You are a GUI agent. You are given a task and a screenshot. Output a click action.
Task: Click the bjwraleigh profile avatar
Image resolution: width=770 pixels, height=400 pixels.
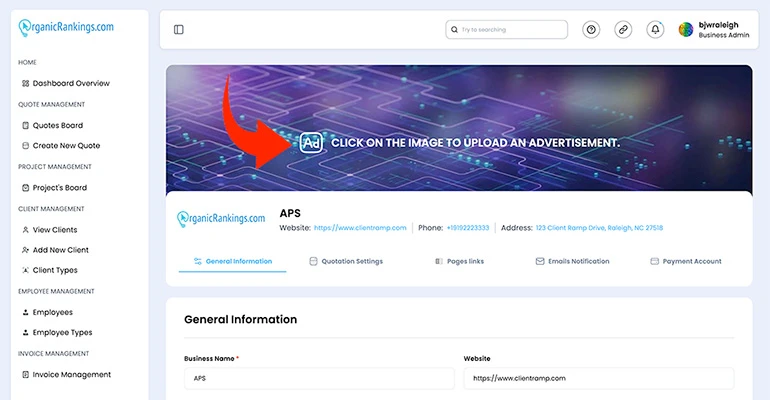[686, 30]
